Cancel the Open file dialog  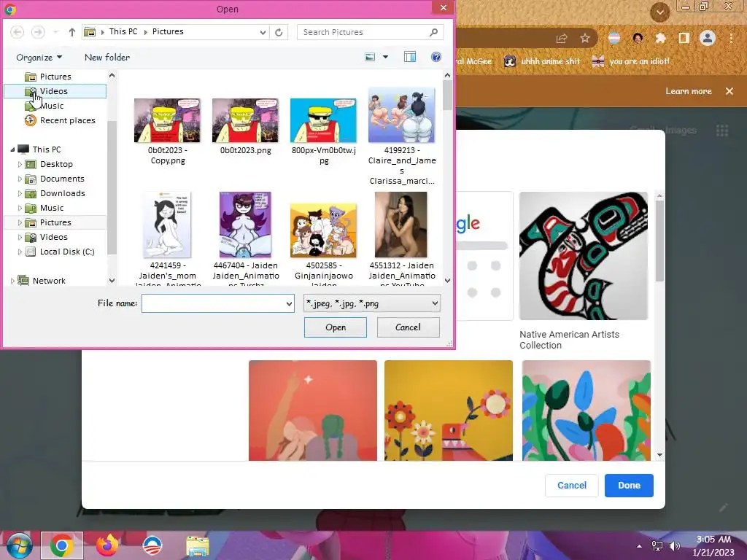pos(409,327)
